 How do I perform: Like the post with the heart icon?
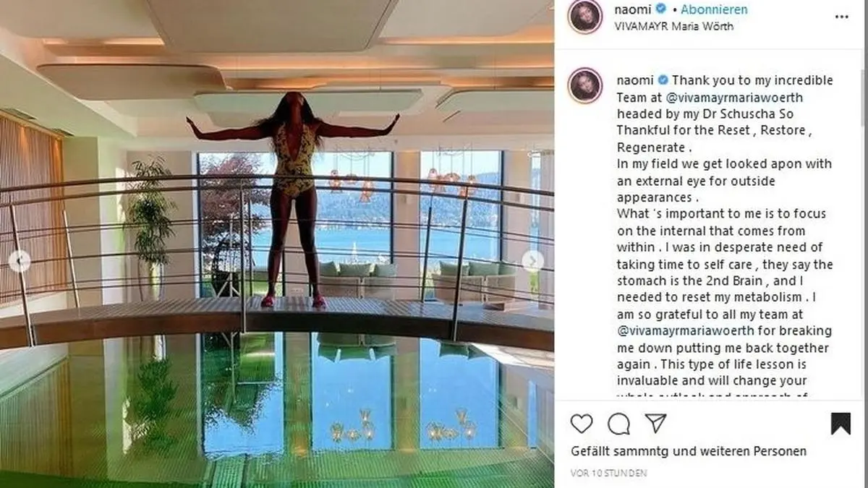point(581,424)
